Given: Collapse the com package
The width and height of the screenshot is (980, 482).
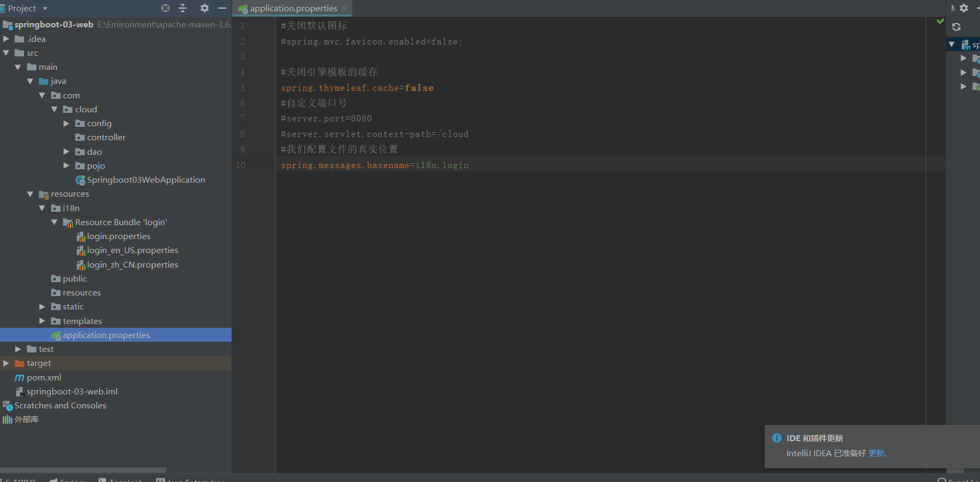Looking at the screenshot, I should tap(42, 95).
